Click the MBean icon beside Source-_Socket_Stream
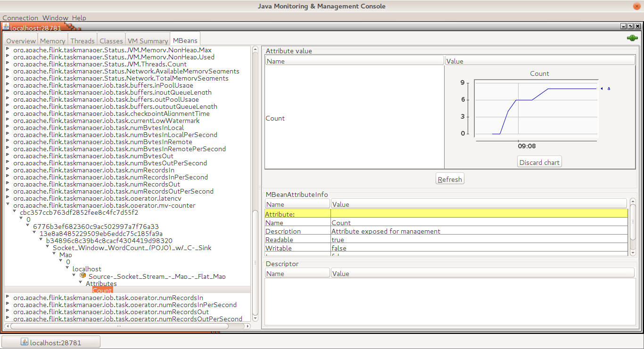 pyautogui.click(x=83, y=276)
